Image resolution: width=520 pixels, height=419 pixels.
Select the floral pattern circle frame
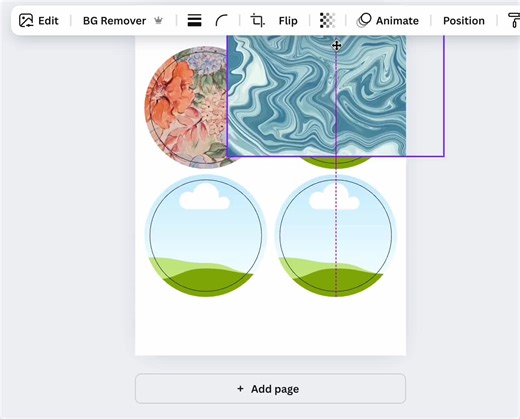pyautogui.click(x=185, y=107)
